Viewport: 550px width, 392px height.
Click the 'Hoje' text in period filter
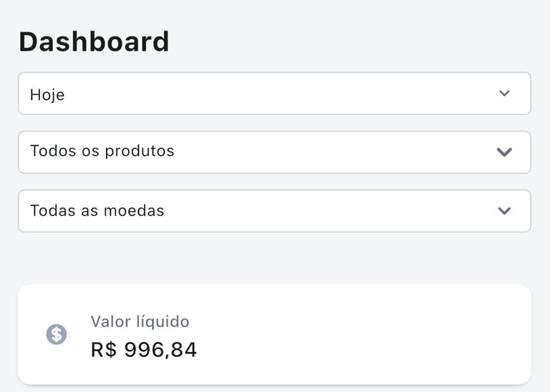point(47,95)
